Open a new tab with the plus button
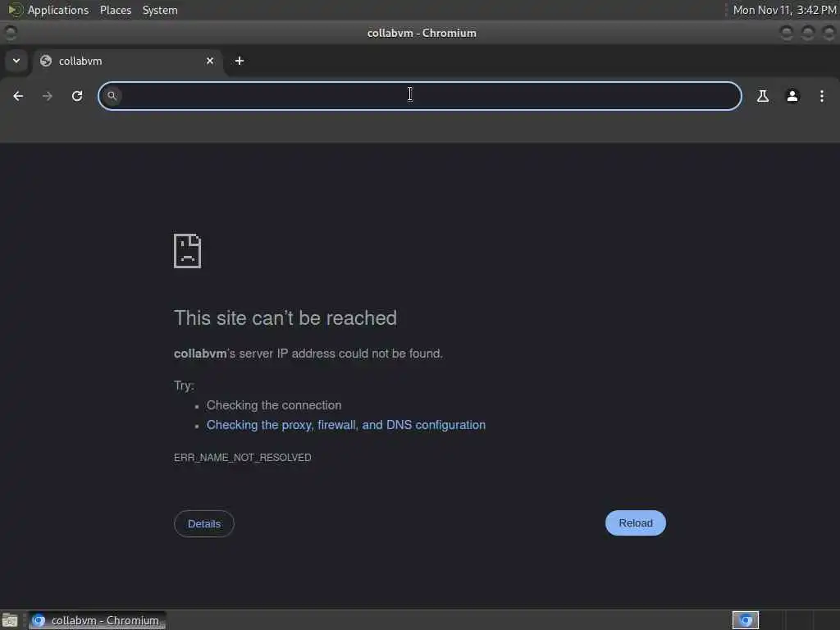The image size is (840, 630). pyautogui.click(x=240, y=61)
